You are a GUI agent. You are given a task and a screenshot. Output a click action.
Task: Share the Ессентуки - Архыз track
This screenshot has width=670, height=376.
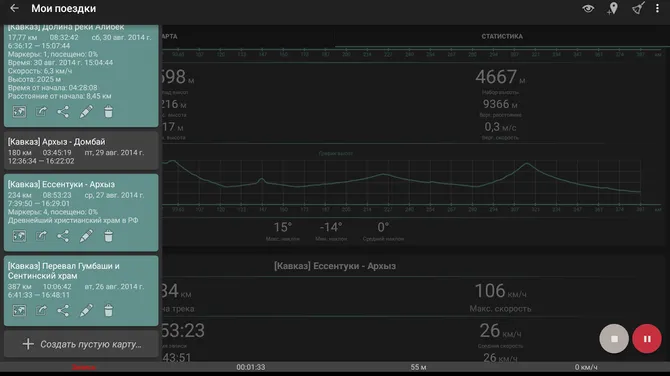63,236
